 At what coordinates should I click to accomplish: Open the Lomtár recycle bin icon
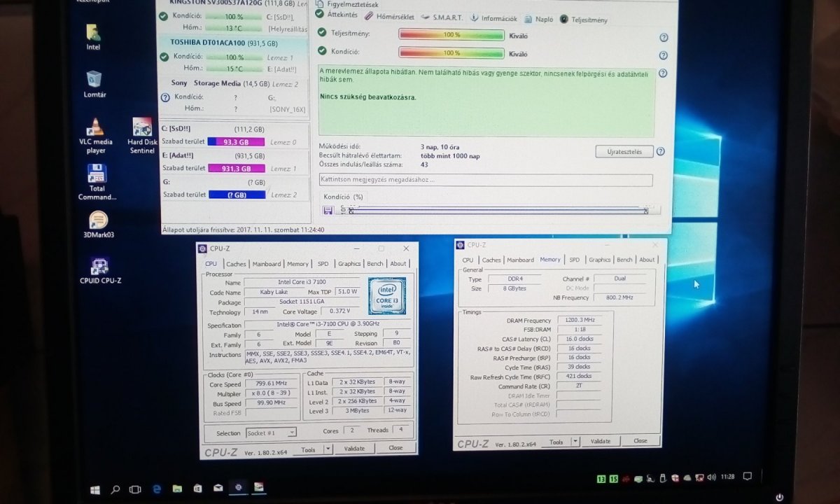[95, 83]
